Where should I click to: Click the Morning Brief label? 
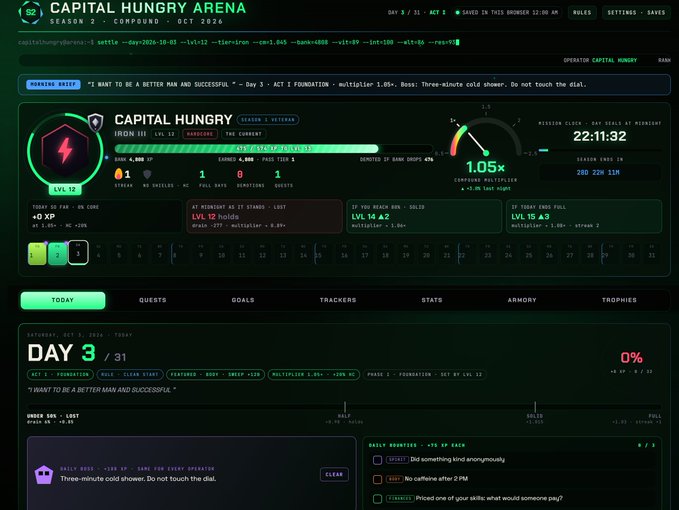53,84
